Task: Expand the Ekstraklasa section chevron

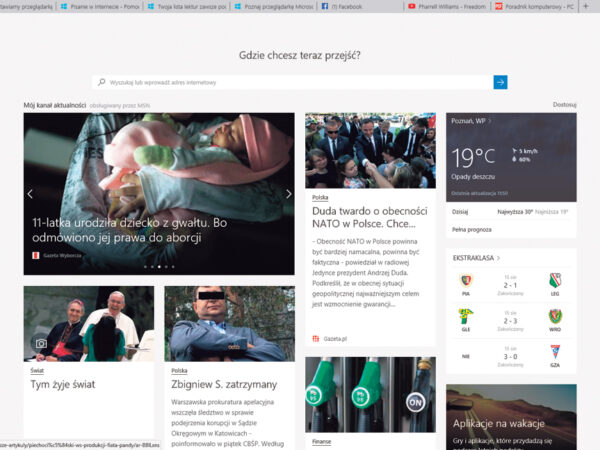Action: click(499, 258)
